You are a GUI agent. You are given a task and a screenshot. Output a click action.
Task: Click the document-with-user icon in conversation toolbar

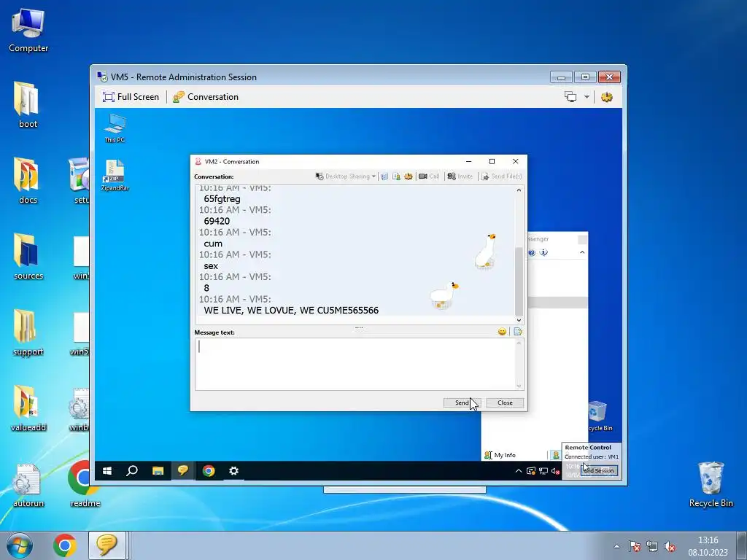tap(396, 176)
